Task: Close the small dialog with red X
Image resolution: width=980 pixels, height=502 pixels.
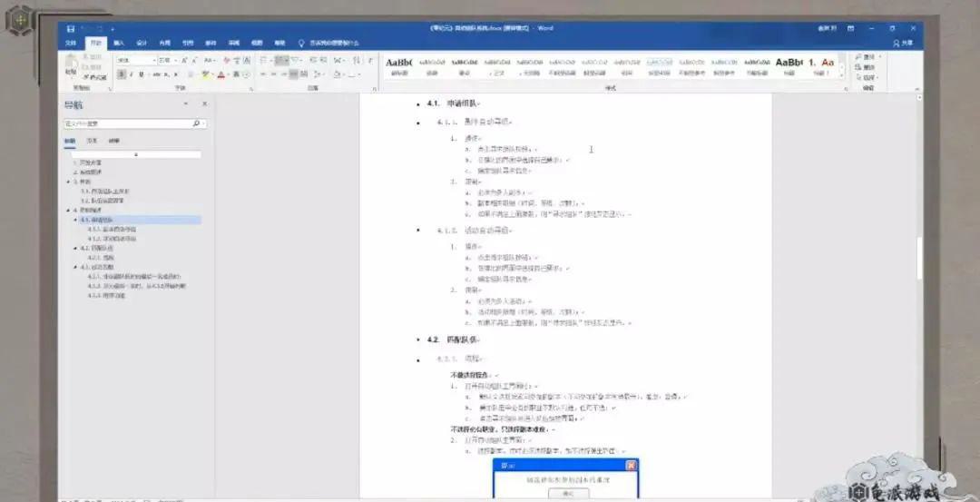Action: [x=632, y=465]
